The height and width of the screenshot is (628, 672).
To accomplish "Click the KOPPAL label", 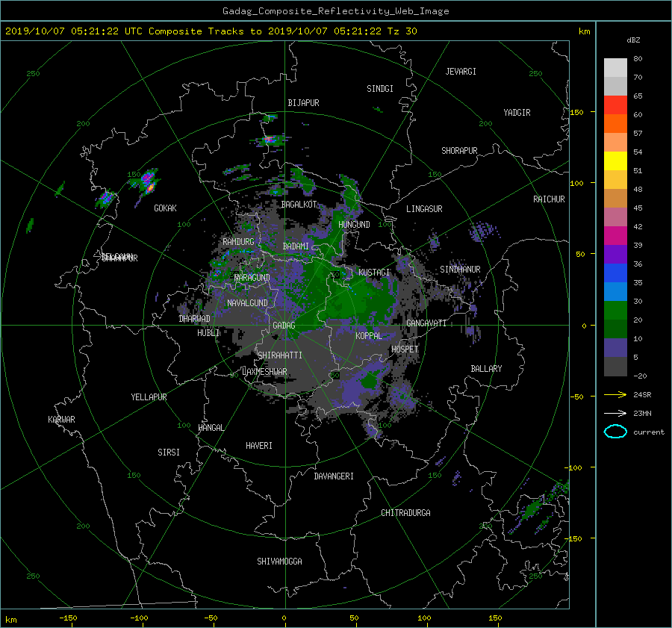I will [369, 335].
